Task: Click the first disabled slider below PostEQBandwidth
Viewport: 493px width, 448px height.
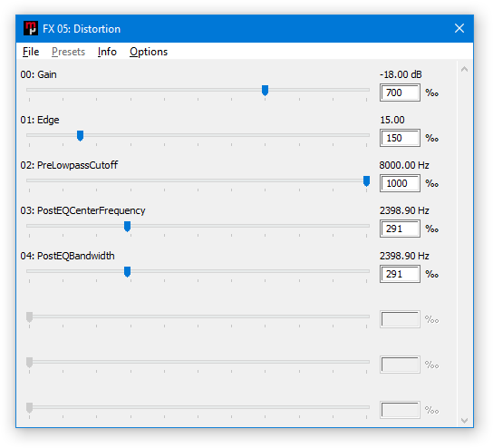Action: click(198, 317)
